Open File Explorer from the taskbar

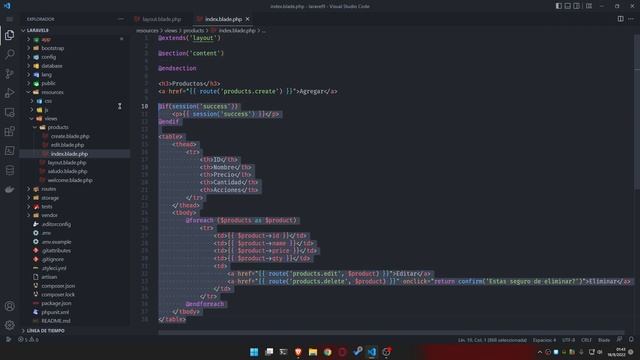(313, 352)
